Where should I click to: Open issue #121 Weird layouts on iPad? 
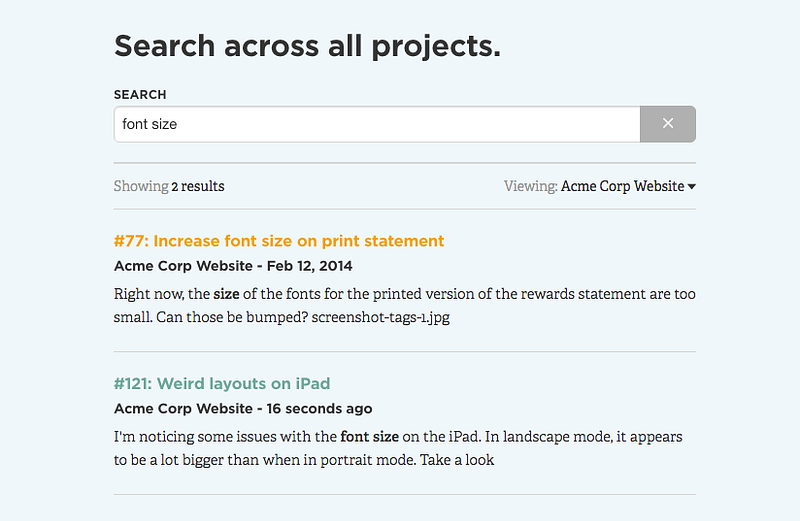pyautogui.click(x=222, y=383)
